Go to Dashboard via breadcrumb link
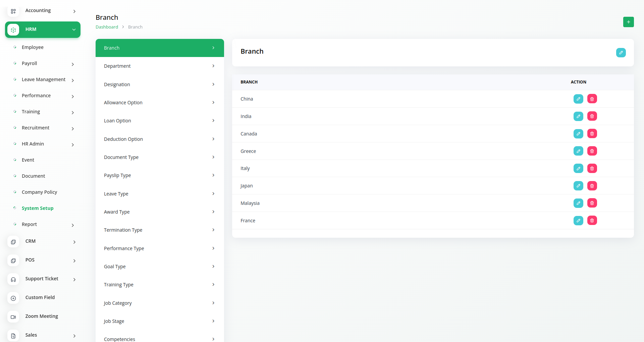 [x=107, y=27]
